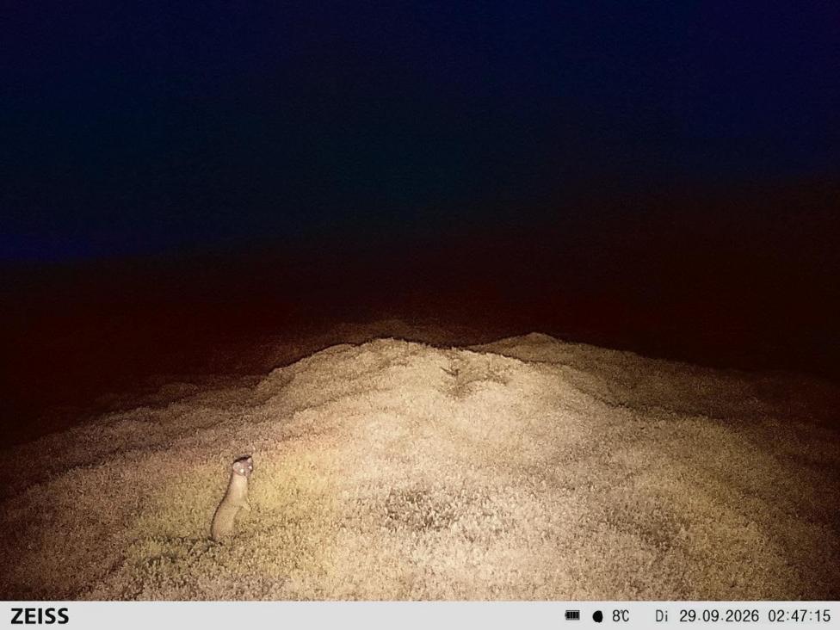The height and width of the screenshot is (630, 840).
Task: Click the date 29.09.2026
Action: [719, 616]
